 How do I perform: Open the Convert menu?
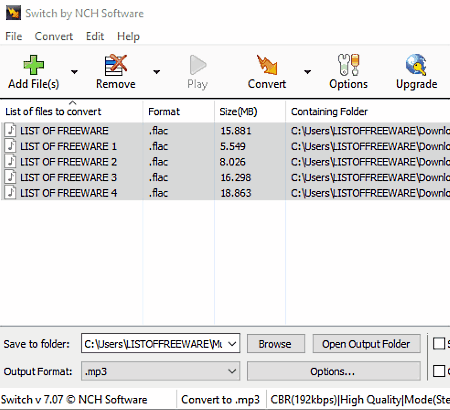tap(54, 36)
